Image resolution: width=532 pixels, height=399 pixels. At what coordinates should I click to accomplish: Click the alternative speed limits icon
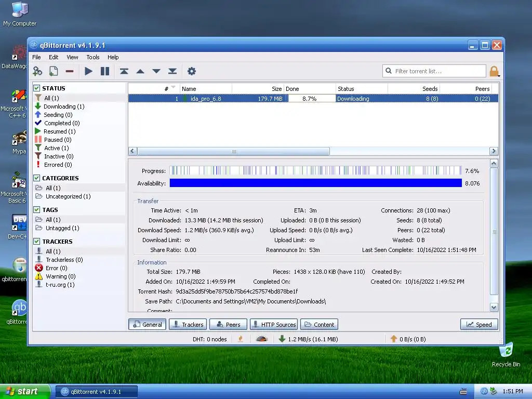261,339
